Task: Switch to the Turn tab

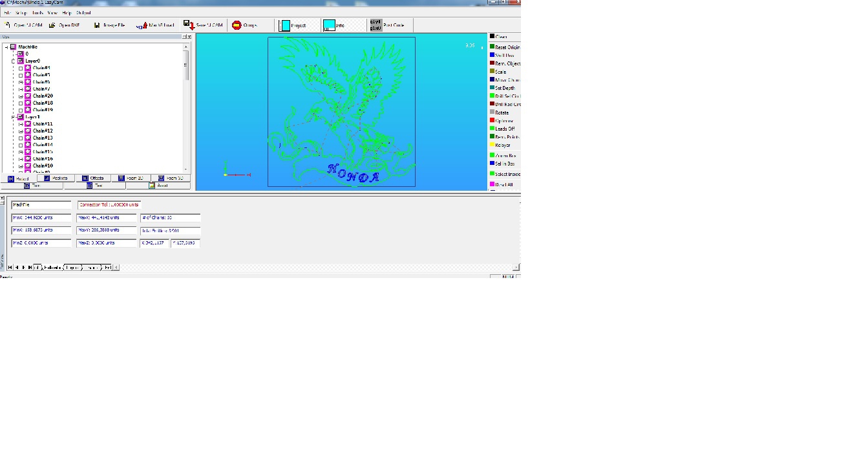Action: point(32,186)
